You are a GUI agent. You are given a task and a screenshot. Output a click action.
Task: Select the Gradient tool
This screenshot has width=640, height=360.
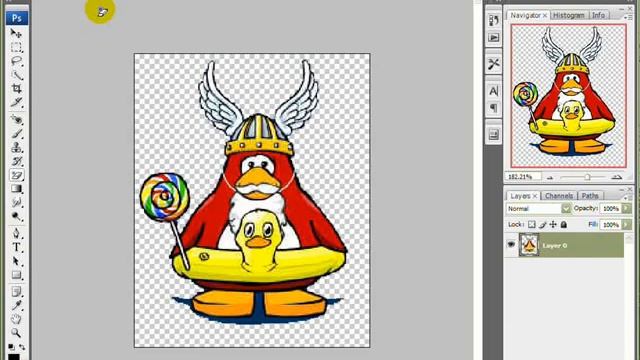[16, 189]
